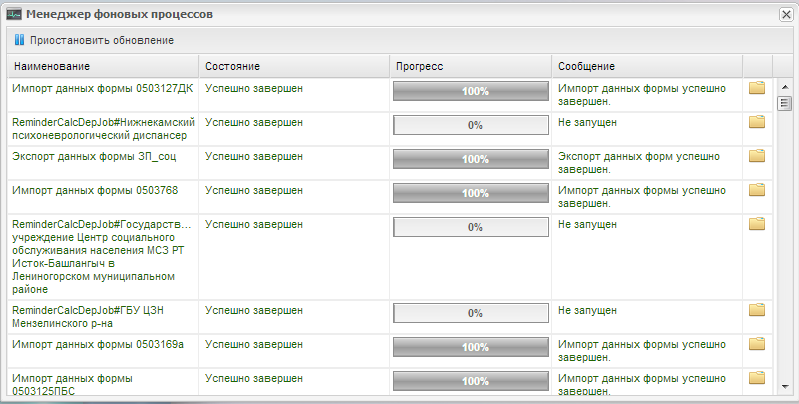Click 100% progress bar of 0503169а import
Image resolution: width=799 pixels, height=404 pixels.
(471, 347)
